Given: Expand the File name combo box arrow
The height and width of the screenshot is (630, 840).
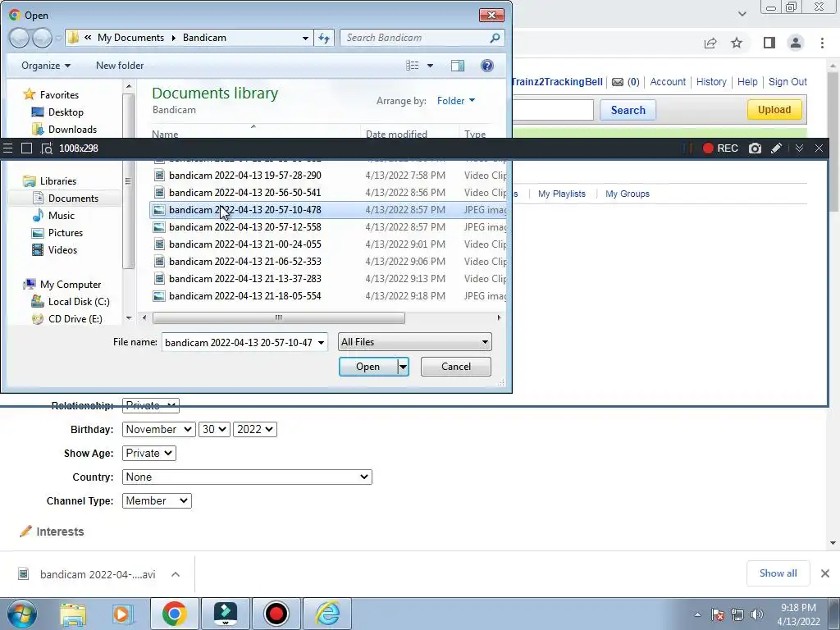Looking at the screenshot, I should (x=321, y=342).
